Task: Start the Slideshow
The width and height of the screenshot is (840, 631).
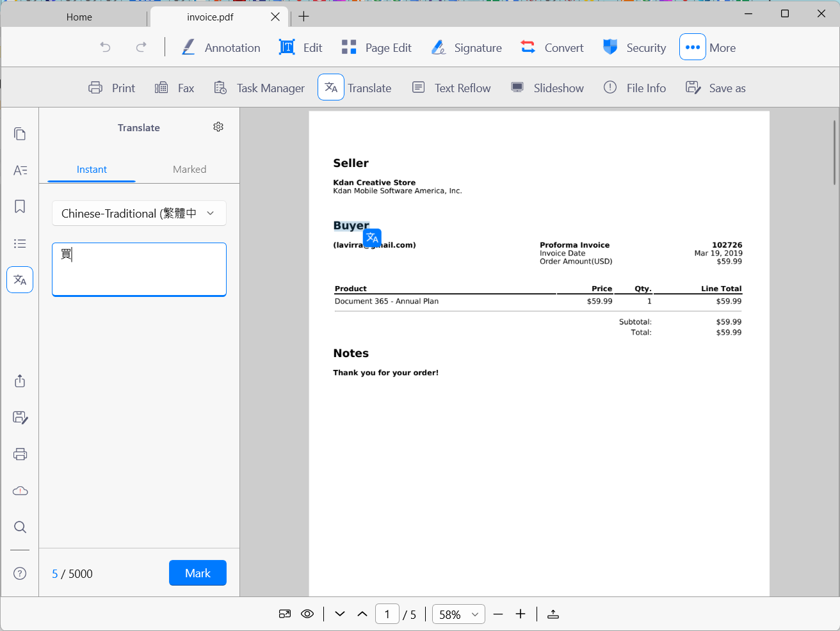Action: [x=547, y=88]
